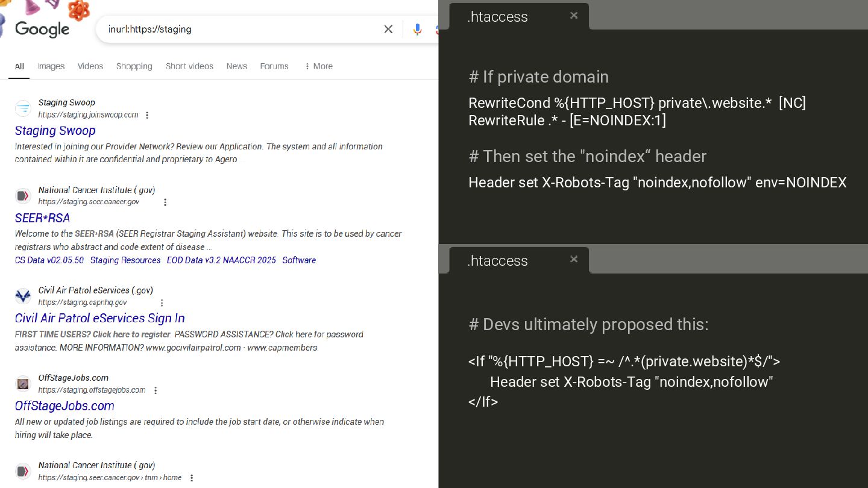The image size is (868, 488).
Task: Click the indented Header set X-Robots-Tag line
Action: 632,382
